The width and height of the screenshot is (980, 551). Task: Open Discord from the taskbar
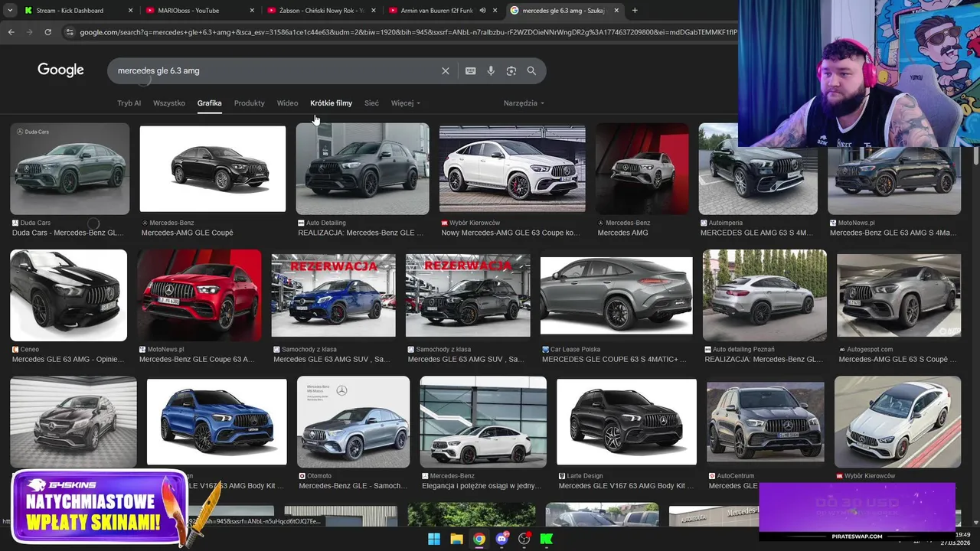(x=501, y=539)
